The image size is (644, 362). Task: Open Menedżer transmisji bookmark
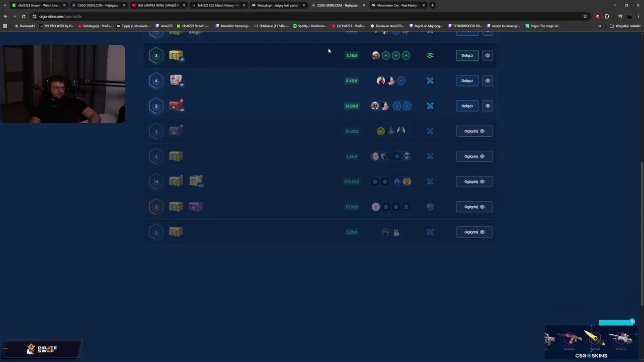tap(232, 26)
